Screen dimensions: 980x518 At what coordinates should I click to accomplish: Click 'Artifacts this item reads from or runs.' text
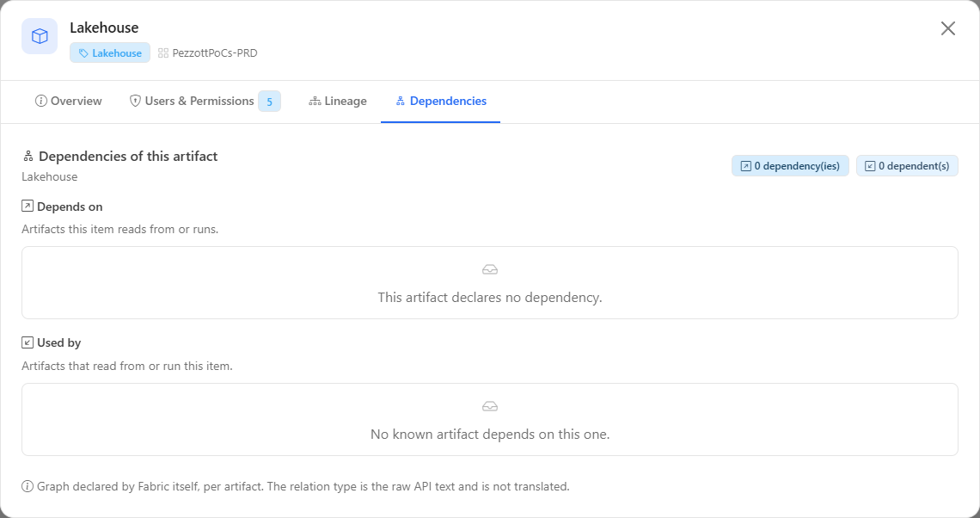(x=120, y=229)
